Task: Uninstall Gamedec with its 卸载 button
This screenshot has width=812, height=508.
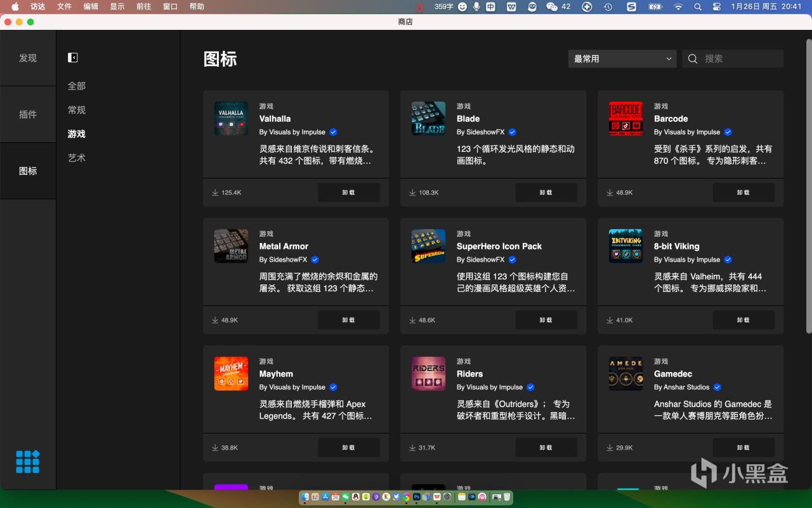Action: 743,448
